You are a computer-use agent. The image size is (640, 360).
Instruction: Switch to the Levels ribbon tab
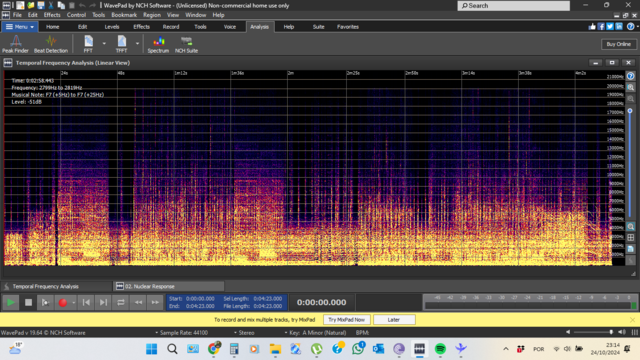pos(111,27)
